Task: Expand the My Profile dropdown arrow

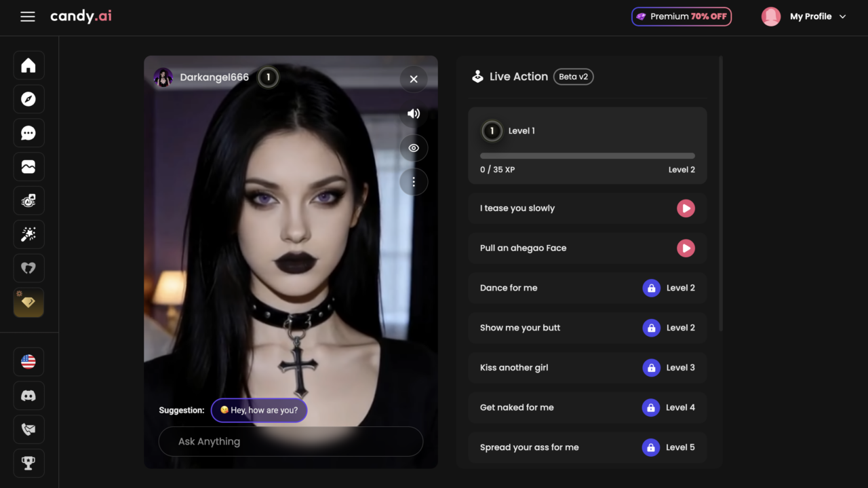Action: pos(843,17)
